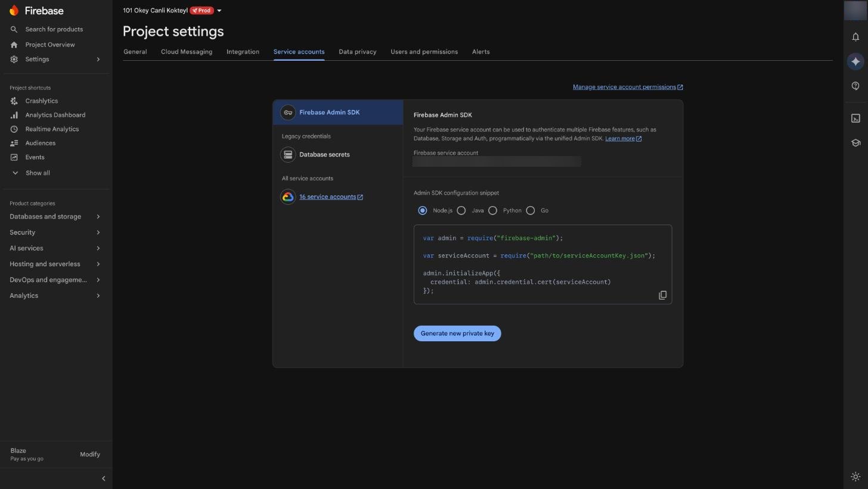Select Firebase Admin SDK list item
This screenshot has height=489, width=868.
tap(338, 113)
